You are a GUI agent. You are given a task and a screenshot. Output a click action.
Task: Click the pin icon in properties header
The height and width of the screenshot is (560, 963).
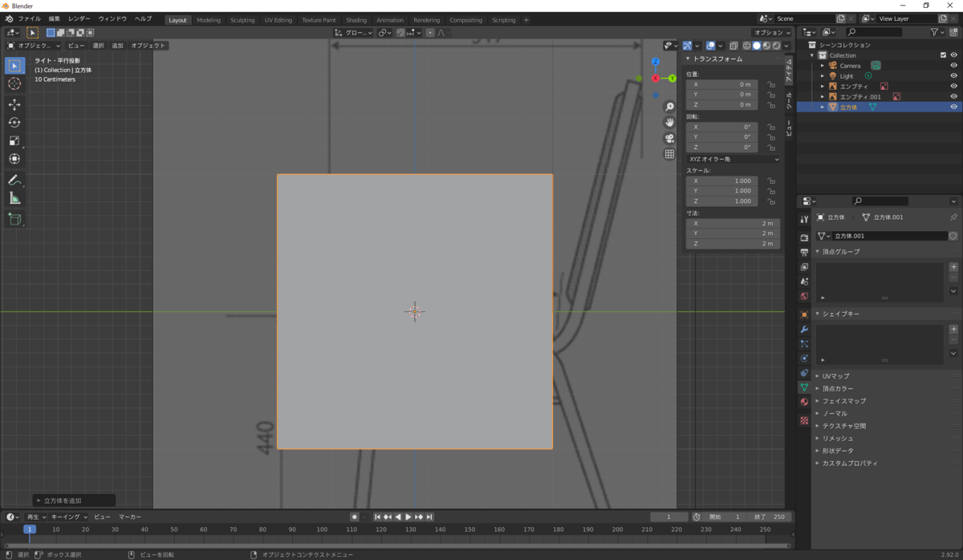pyautogui.click(x=953, y=217)
